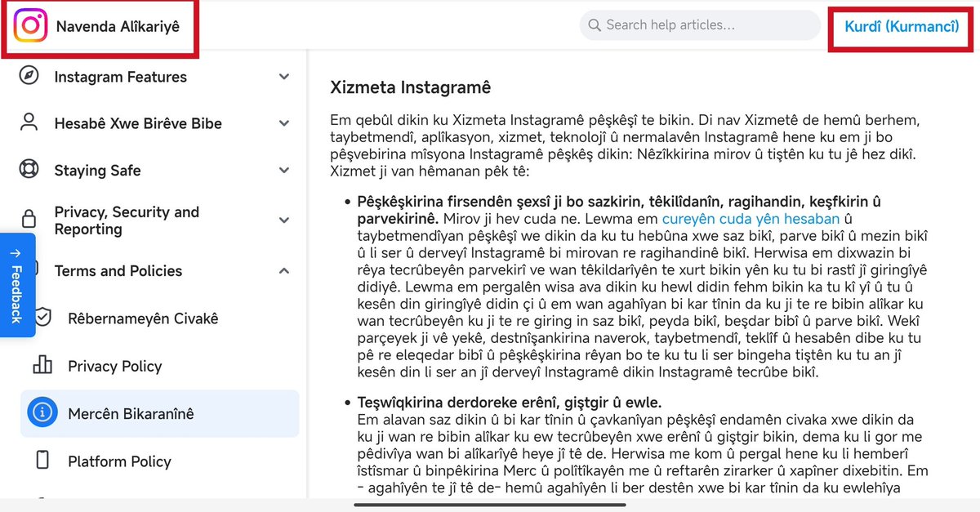The image size is (980, 512).
Task: Click the magnifying glass in the search bar
Action: pos(595,25)
